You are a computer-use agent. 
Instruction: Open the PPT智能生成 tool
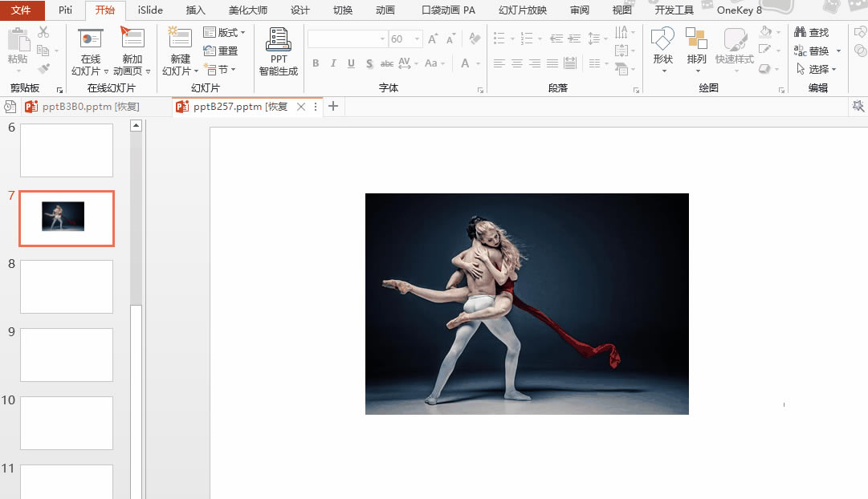tap(278, 50)
